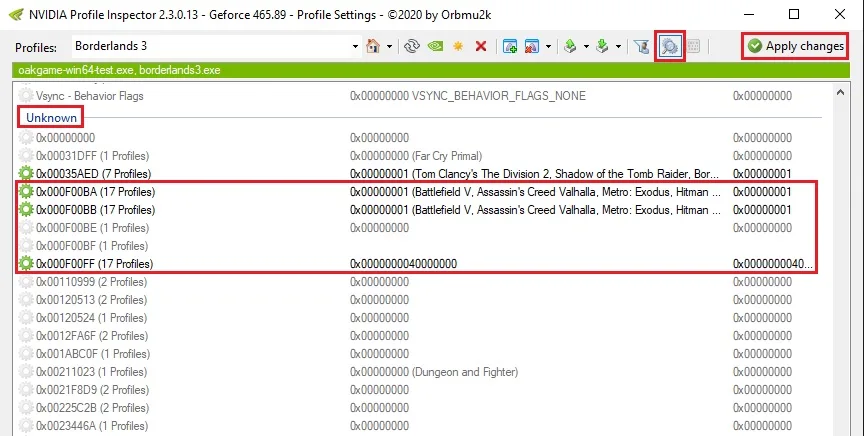Select the Battlefield V value in the 0x000F00BB row
This screenshot has height=436, width=864.
535,209
